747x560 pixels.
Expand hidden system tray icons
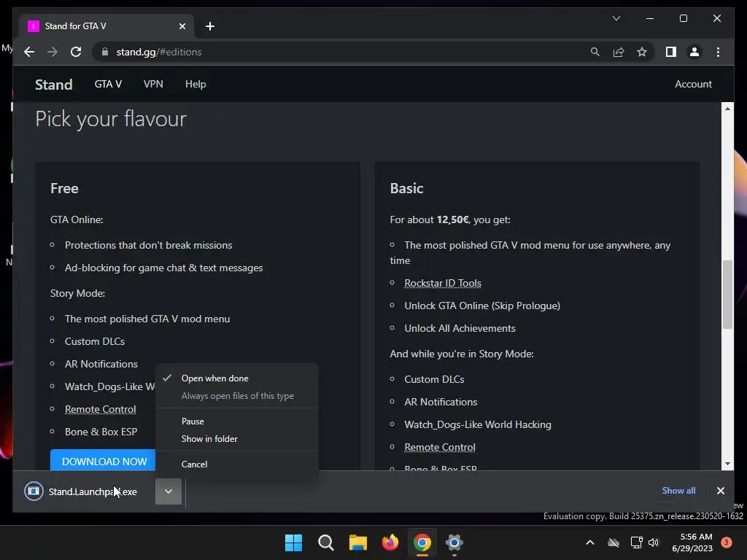click(589, 542)
